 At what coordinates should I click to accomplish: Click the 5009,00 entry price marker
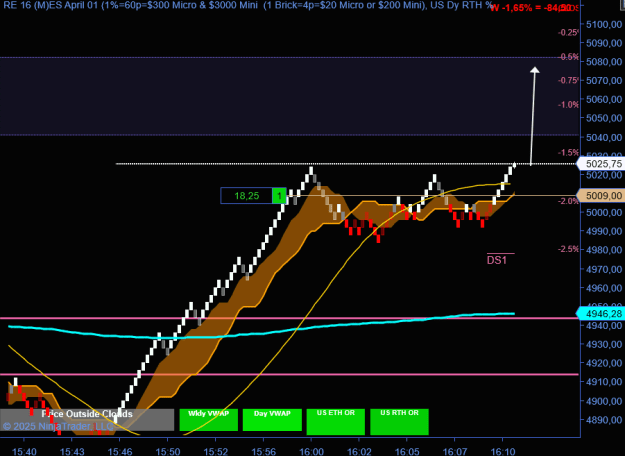601,196
